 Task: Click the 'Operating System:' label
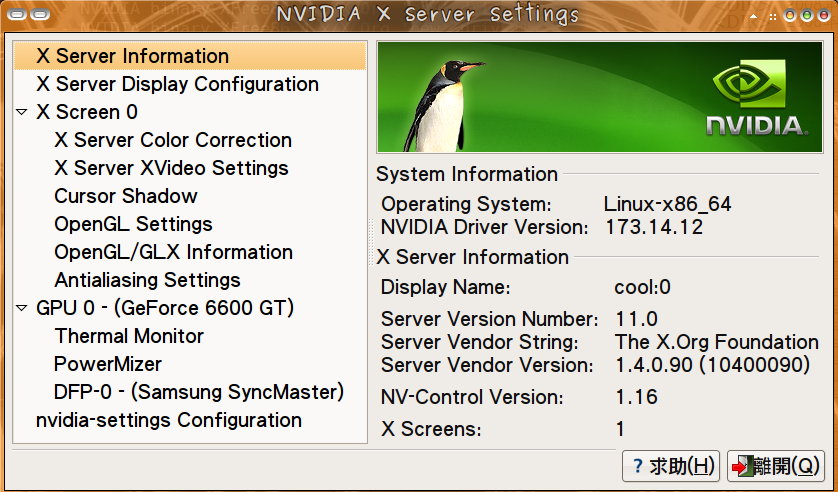[x=466, y=205]
